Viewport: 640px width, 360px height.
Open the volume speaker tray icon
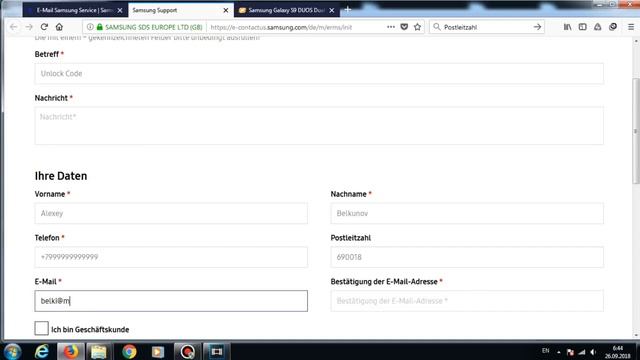pyautogui.click(x=593, y=352)
